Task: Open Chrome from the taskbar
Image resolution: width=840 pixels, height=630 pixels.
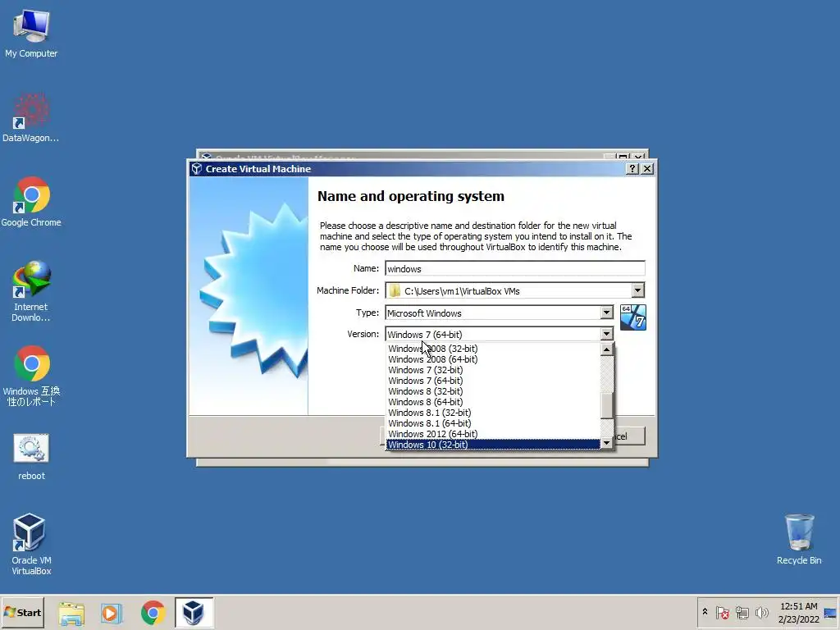Action: (x=153, y=613)
